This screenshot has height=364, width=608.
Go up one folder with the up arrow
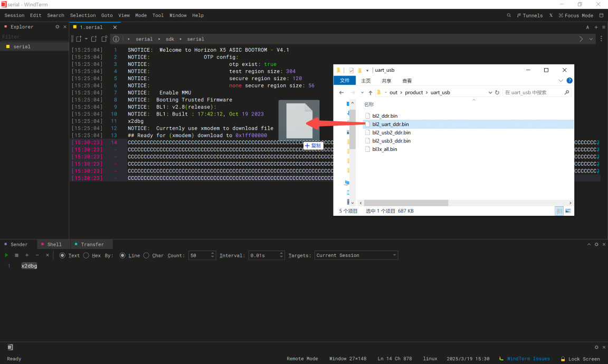click(370, 93)
